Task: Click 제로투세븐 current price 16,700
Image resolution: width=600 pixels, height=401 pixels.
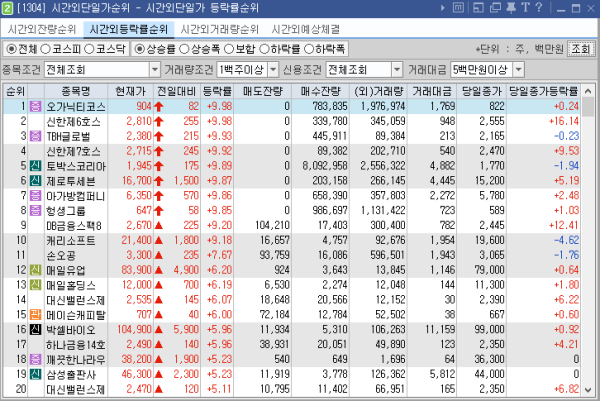Action: (137, 181)
